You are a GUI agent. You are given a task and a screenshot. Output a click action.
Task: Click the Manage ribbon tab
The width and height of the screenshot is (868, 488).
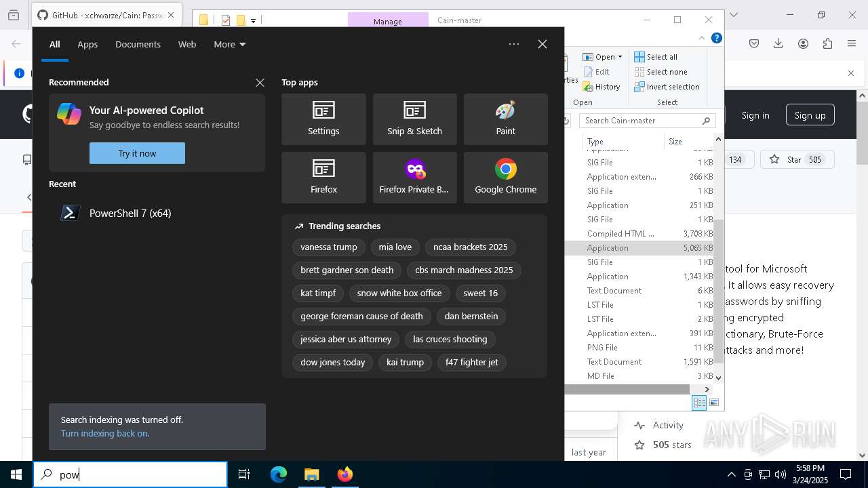[x=388, y=21]
